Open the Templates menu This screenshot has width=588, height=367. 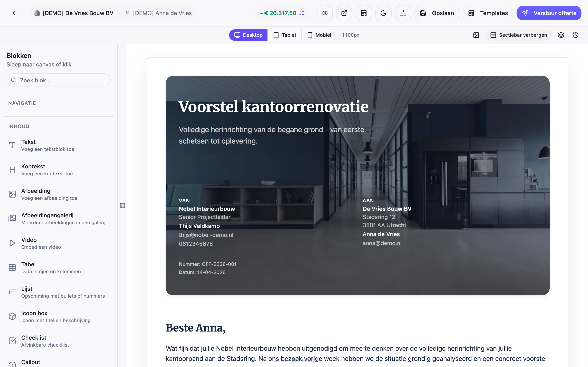coord(488,13)
